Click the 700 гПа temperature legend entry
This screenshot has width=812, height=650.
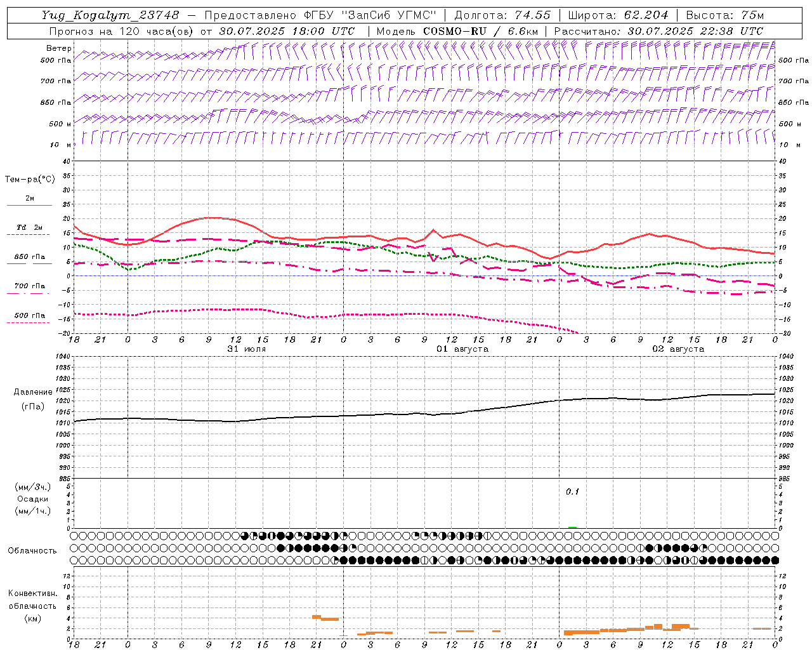(x=30, y=286)
